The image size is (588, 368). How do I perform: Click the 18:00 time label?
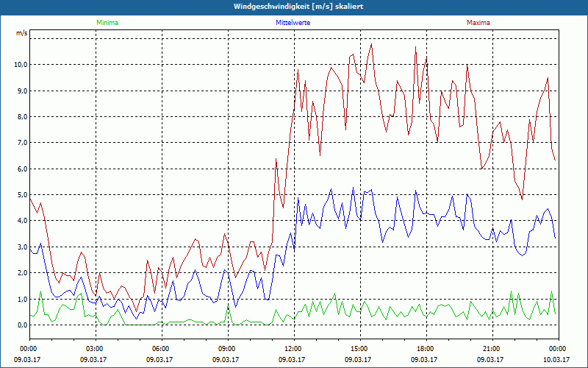pos(426,349)
